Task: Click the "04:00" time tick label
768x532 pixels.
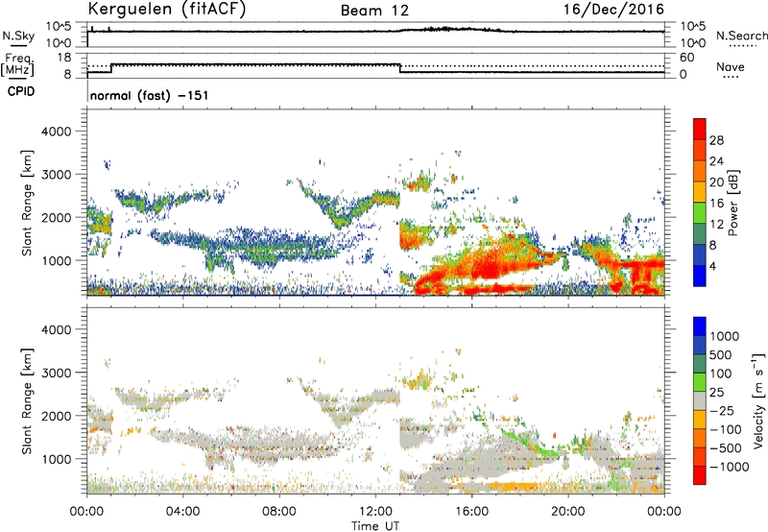Action: pyautogui.click(x=182, y=512)
